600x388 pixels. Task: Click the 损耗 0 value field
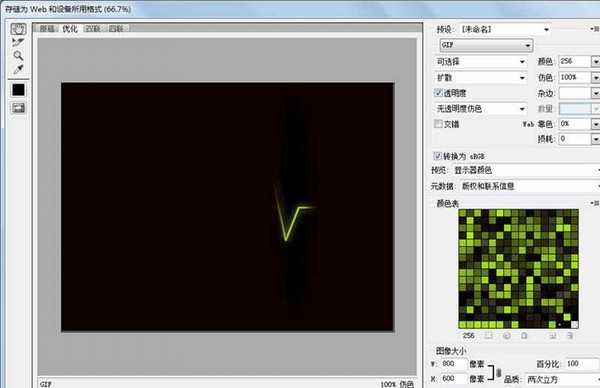[x=575, y=139]
